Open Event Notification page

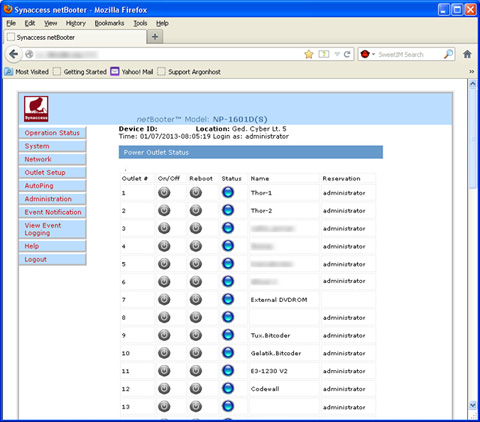[x=52, y=212]
